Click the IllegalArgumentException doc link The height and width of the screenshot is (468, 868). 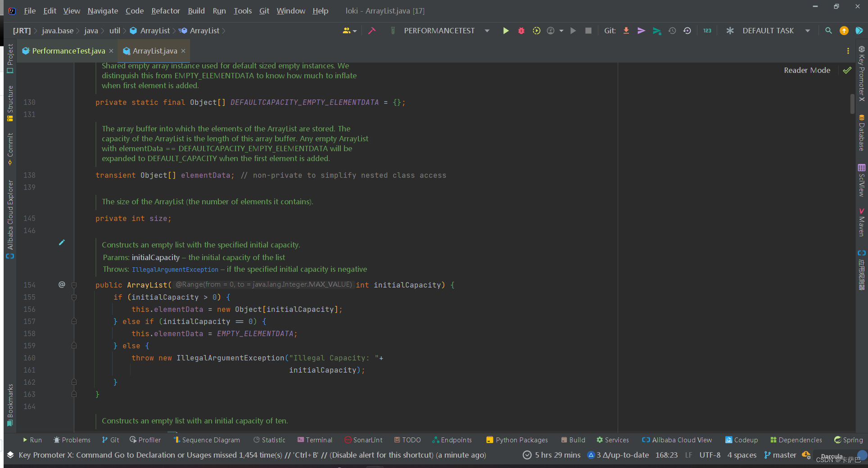tap(175, 269)
